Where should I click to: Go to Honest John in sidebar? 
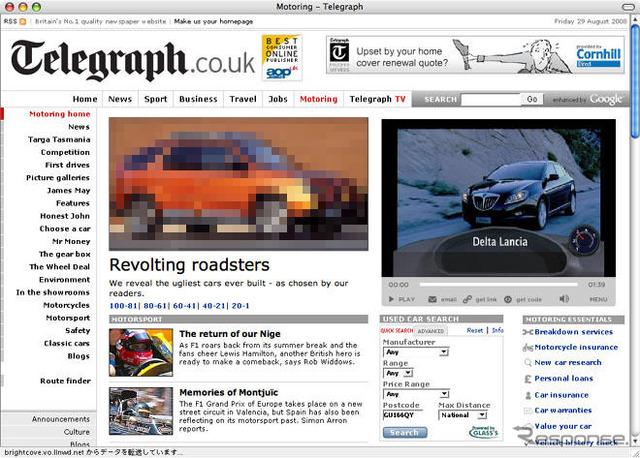click(x=65, y=216)
